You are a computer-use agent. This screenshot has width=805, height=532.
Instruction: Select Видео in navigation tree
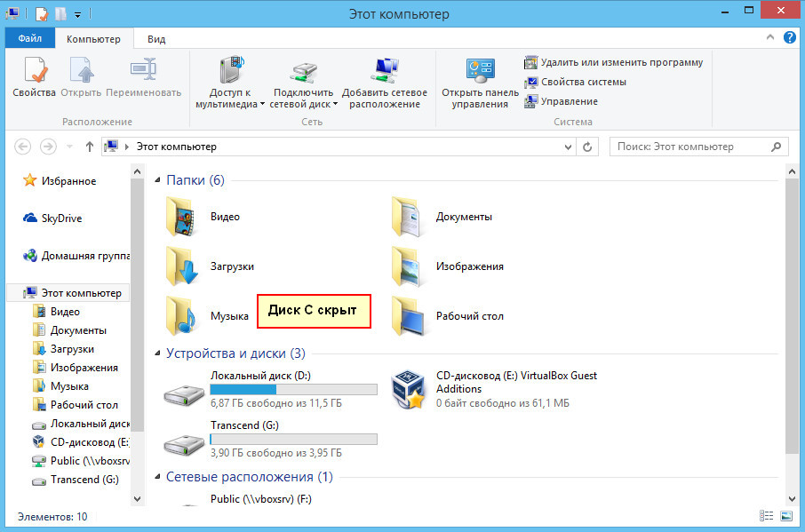click(56, 312)
